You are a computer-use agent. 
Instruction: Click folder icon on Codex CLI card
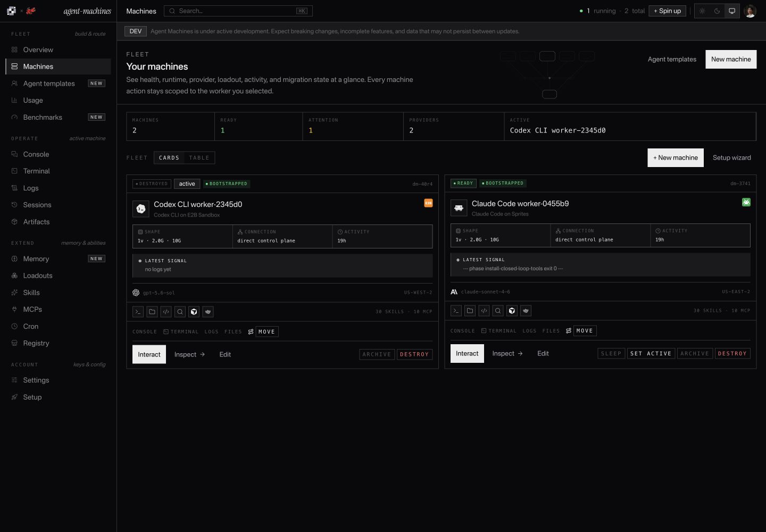click(x=152, y=312)
